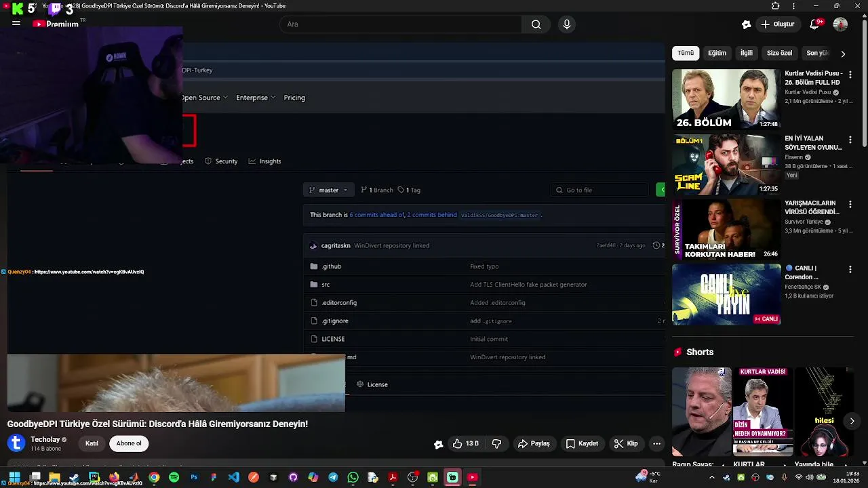Select the İlgili filter chip
The width and height of the screenshot is (868, 488).
[746, 53]
